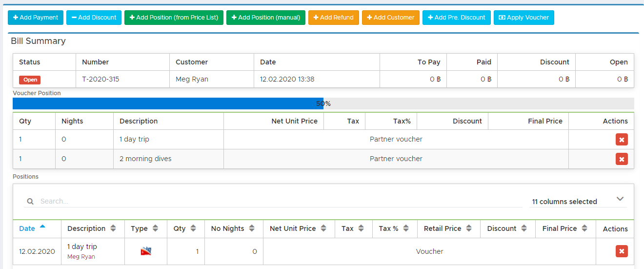This screenshot has height=269, width=644.
Task: Click the Add Customer button
Action: (x=391, y=18)
